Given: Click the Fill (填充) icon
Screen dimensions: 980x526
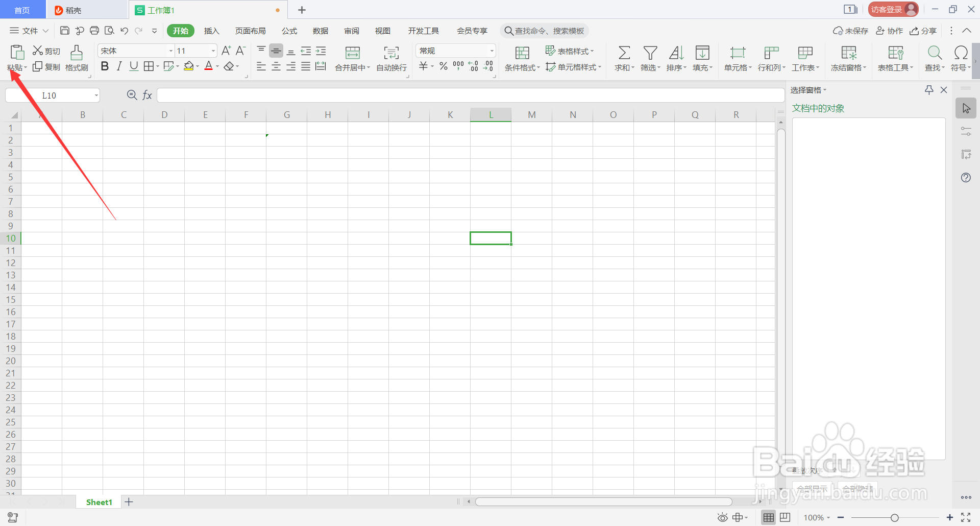Looking at the screenshot, I should coord(702,53).
